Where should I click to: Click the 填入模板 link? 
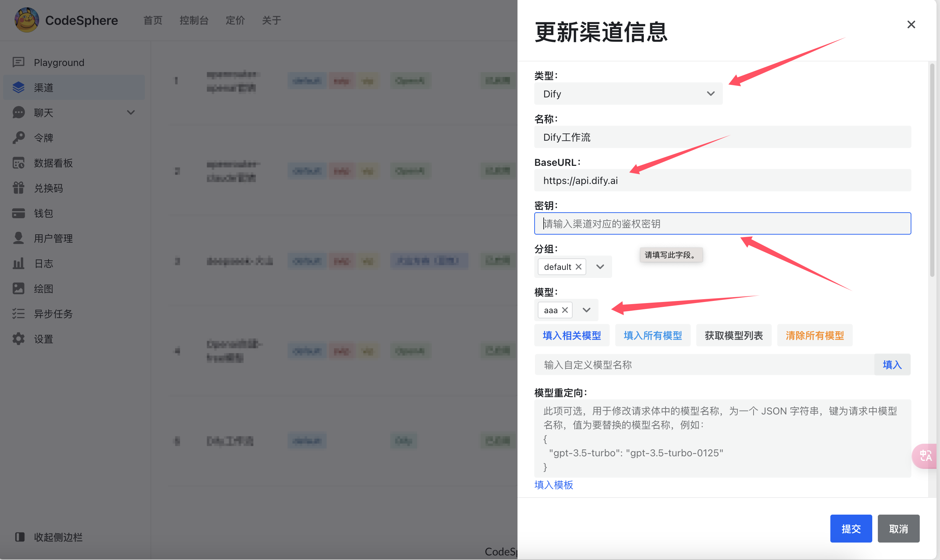(x=553, y=485)
